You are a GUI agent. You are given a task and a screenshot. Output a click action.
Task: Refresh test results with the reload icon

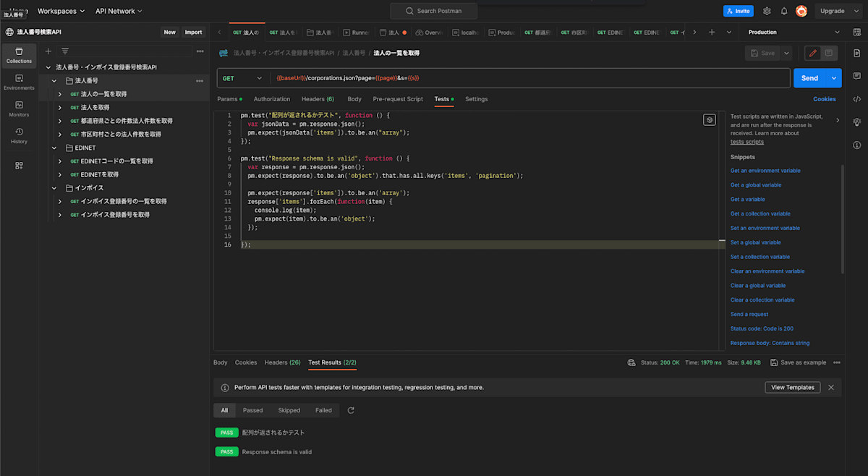click(351, 410)
